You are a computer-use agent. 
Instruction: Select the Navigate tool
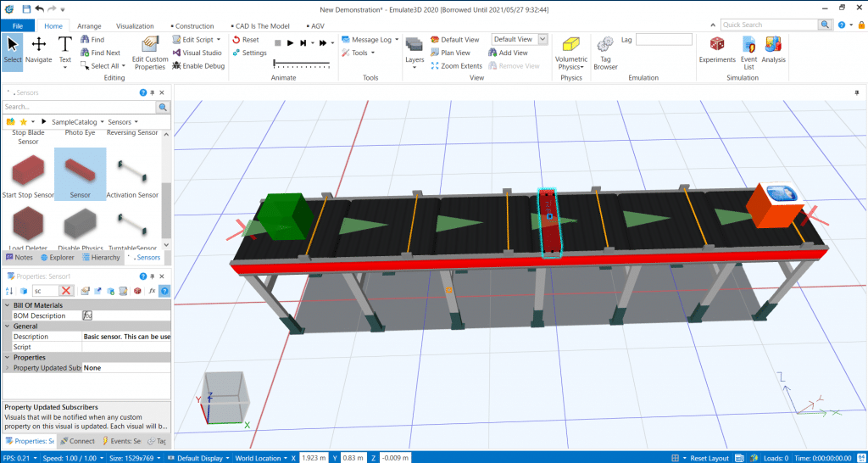coord(38,50)
